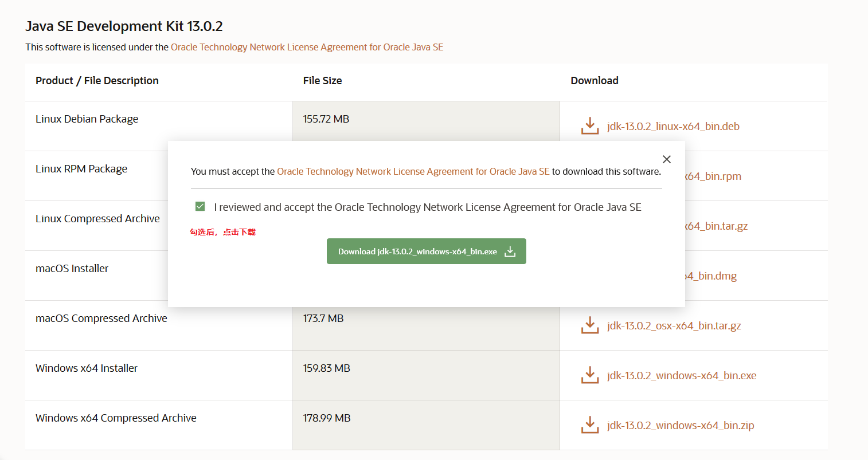Click download icon next to jdk-13.0.2_osx-x64_bin.tar.gz
868x460 pixels.
point(590,325)
